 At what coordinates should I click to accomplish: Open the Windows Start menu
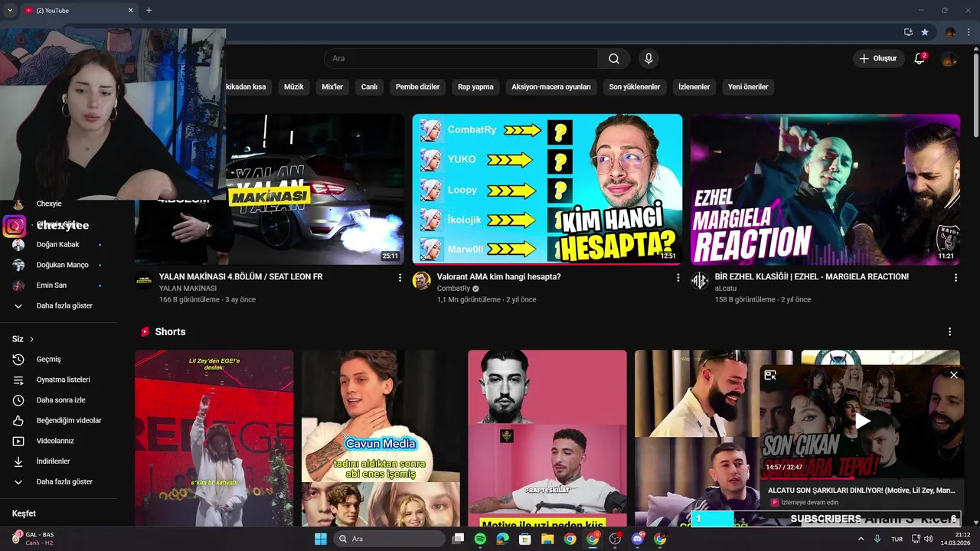click(321, 539)
